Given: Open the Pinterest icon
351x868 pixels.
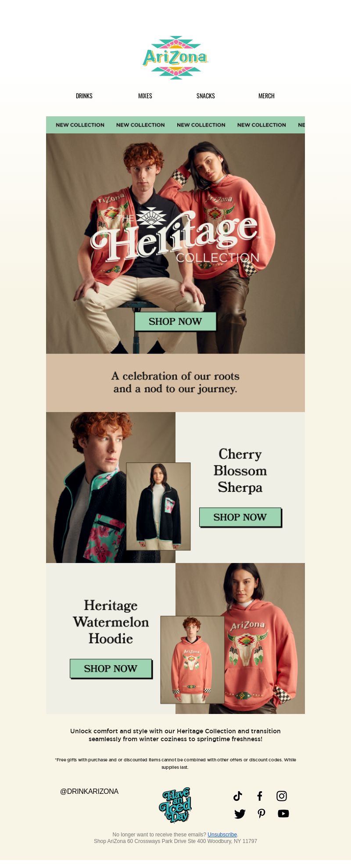Looking at the screenshot, I should point(261,814).
